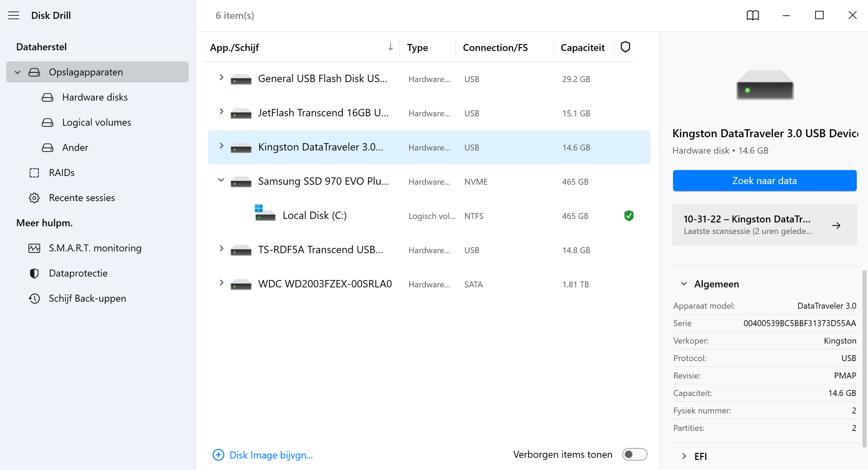The height and width of the screenshot is (470, 868).
Task: Open the Ander category
Action: coord(75,148)
